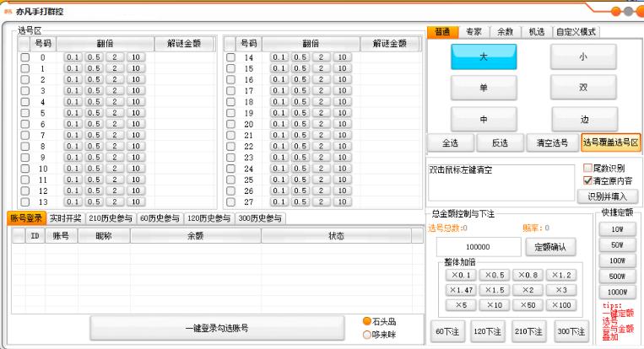Viewport: 644px width, 349px height.
Task: Open the 余数 tab
Action: click(506, 31)
